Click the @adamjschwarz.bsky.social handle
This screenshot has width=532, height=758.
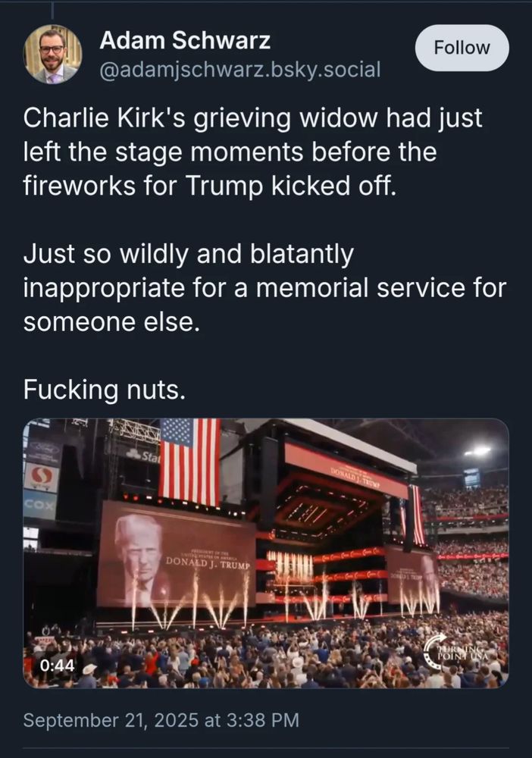coord(239,70)
